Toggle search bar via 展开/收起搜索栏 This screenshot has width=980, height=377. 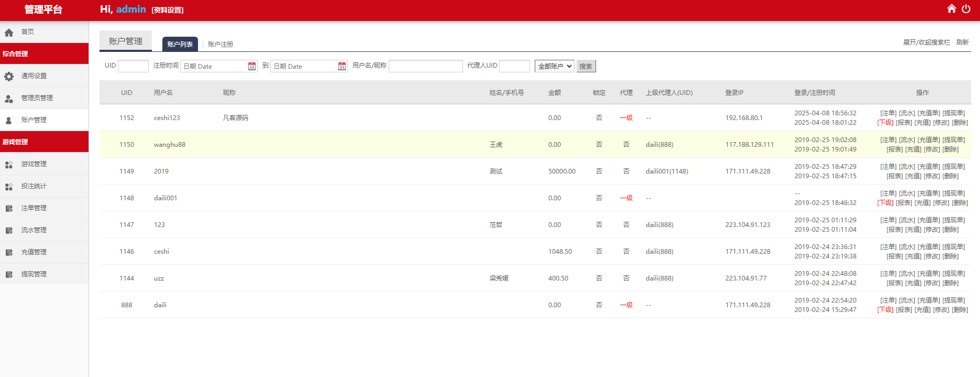pyautogui.click(x=926, y=42)
